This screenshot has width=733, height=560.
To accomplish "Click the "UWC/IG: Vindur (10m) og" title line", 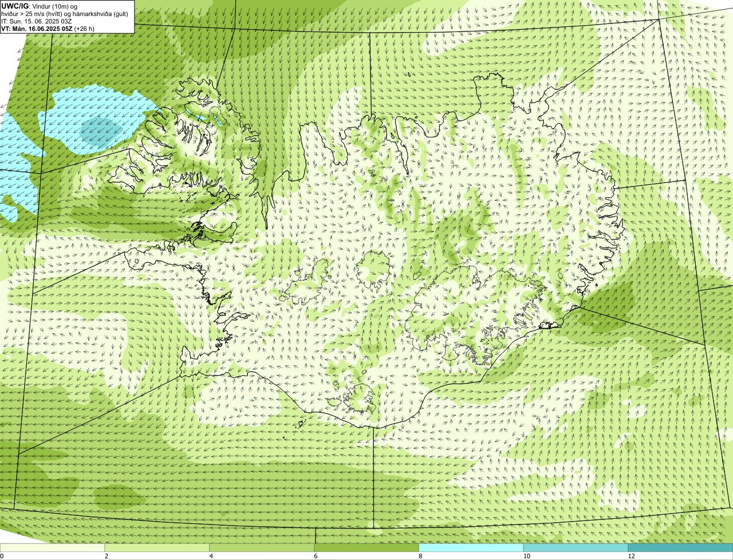I will tap(40, 6).
